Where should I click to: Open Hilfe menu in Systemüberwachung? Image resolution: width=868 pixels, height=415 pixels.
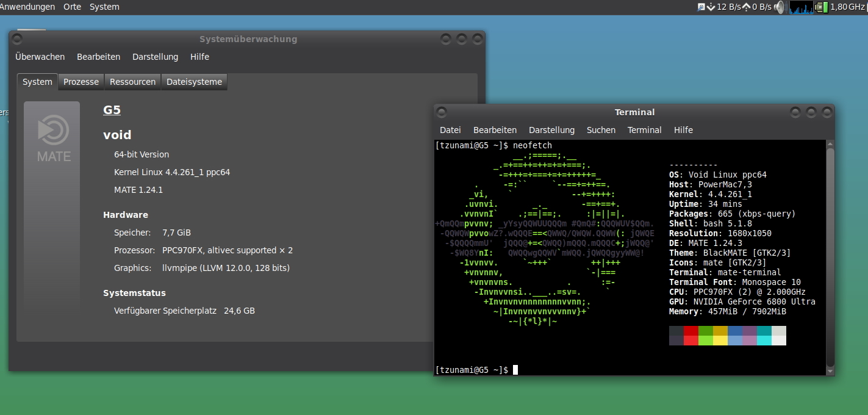pyautogui.click(x=199, y=57)
